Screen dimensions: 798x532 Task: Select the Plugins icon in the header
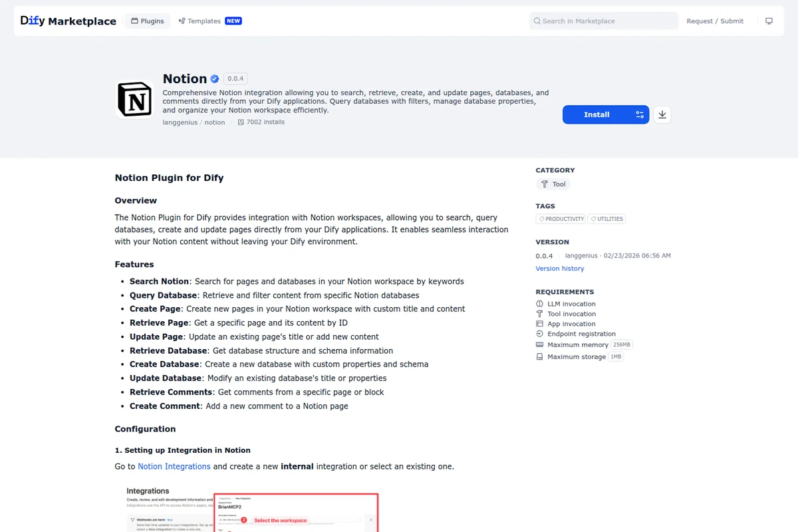point(135,21)
